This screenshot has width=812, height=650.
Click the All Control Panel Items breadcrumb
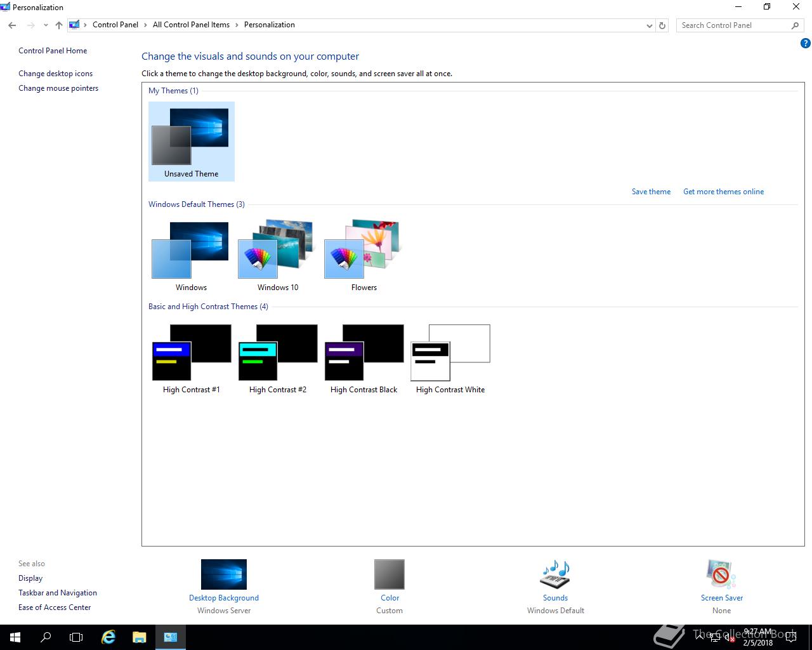pyautogui.click(x=191, y=25)
